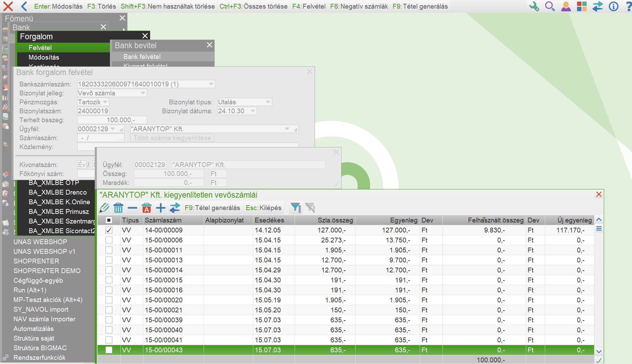Click F6: Negatív számlák in top bar
Screen dimensions: 632x364
click(x=359, y=6)
